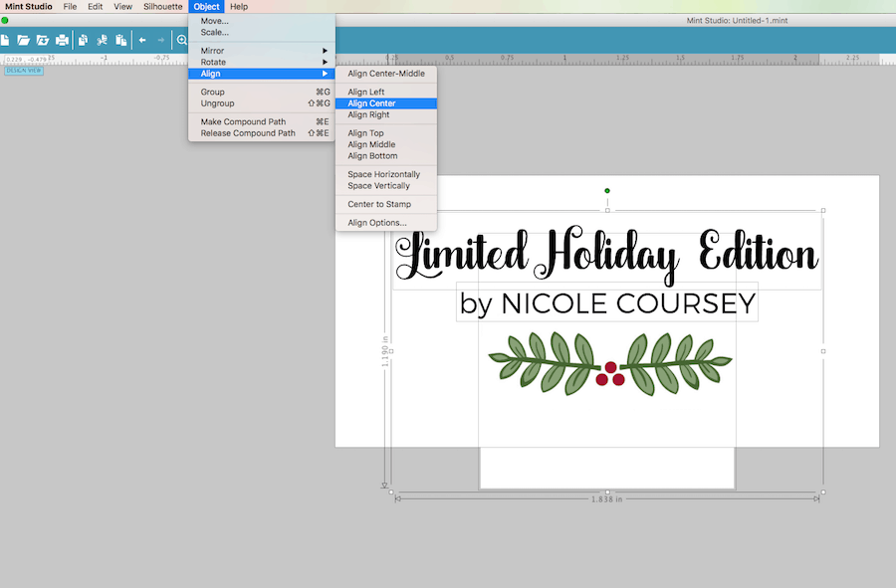Click the Print icon in the toolbar
This screenshot has height=588, width=896.
pyautogui.click(x=62, y=40)
